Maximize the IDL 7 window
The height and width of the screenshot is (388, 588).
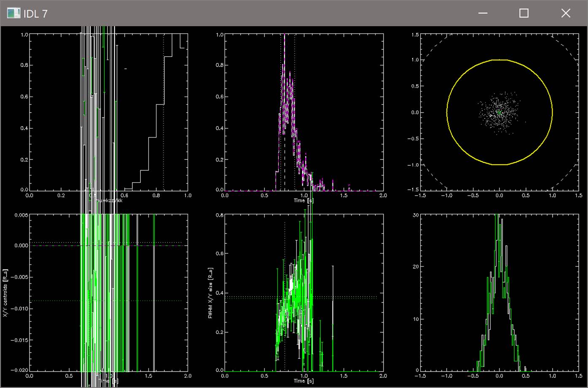tap(524, 13)
